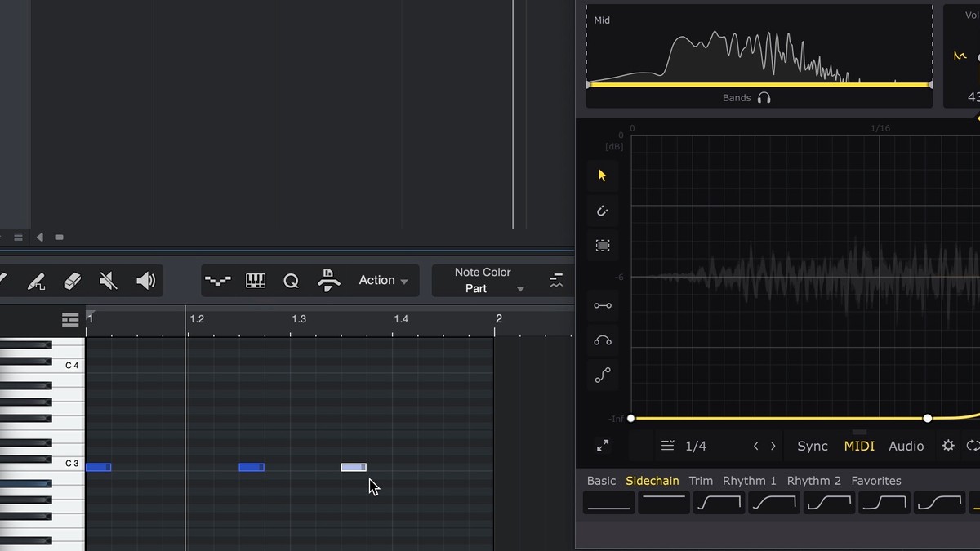Open the plugin settings gear
The width and height of the screenshot is (980, 551).
tap(948, 446)
